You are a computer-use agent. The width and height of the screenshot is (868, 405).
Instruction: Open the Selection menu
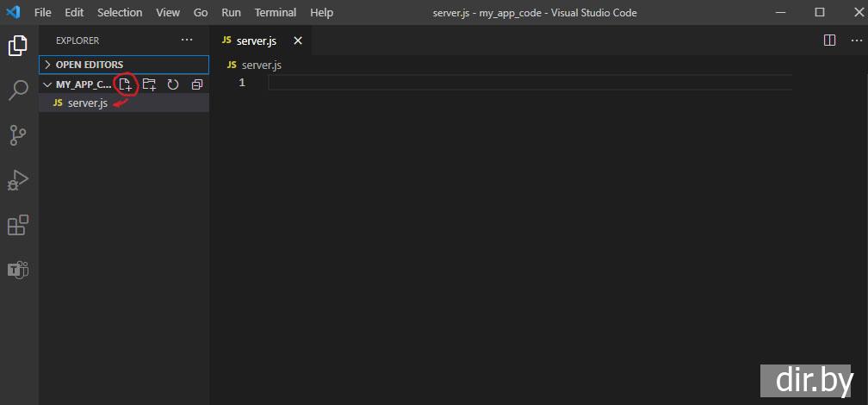coord(121,12)
